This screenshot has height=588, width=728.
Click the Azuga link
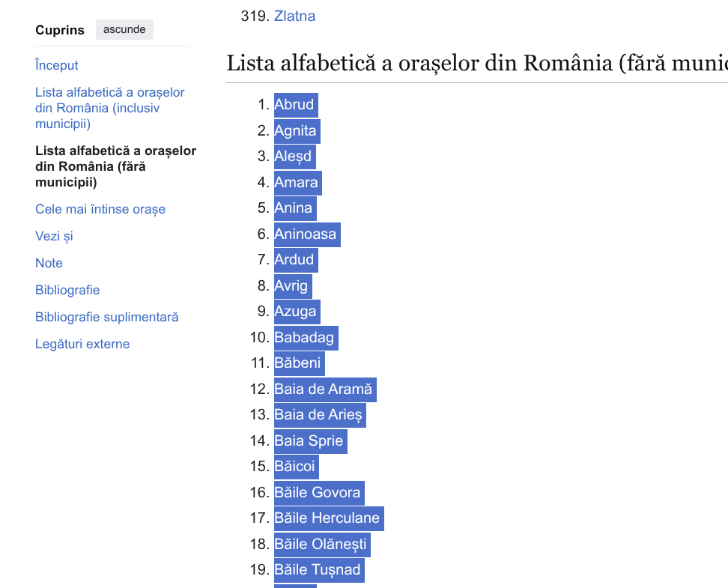295,312
